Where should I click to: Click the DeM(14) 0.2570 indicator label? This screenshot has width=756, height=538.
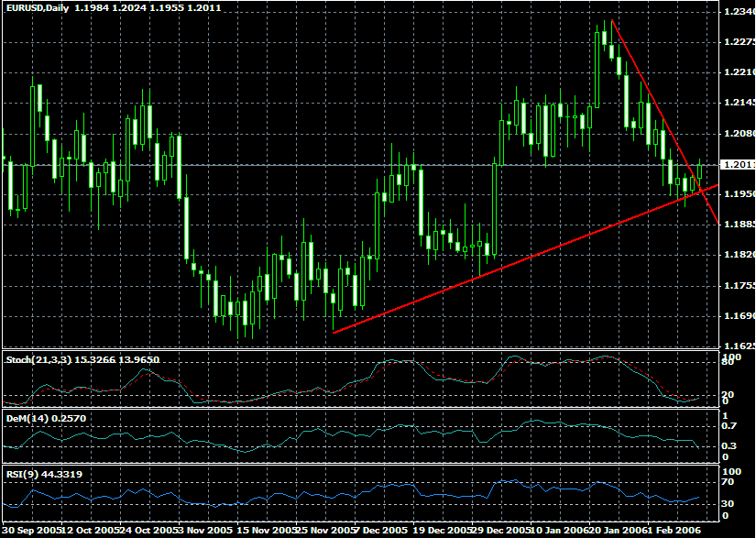point(47,419)
